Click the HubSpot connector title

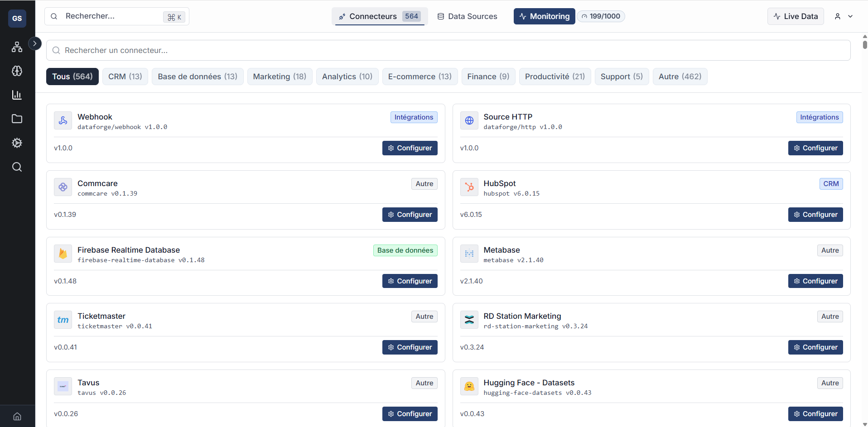coord(500,183)
